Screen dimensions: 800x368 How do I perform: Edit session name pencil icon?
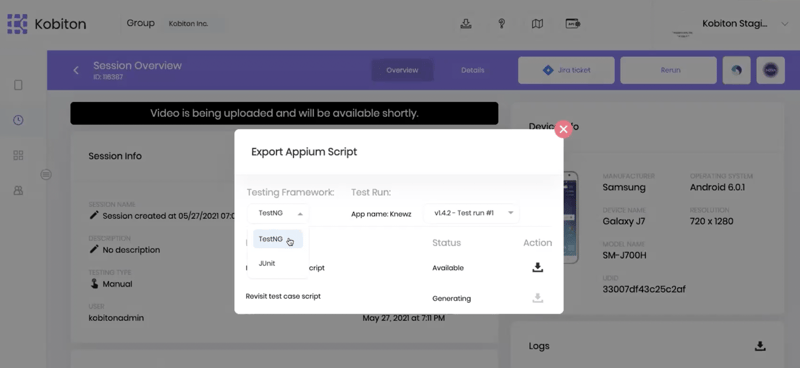pyautogui.click(x=93, y=215)
